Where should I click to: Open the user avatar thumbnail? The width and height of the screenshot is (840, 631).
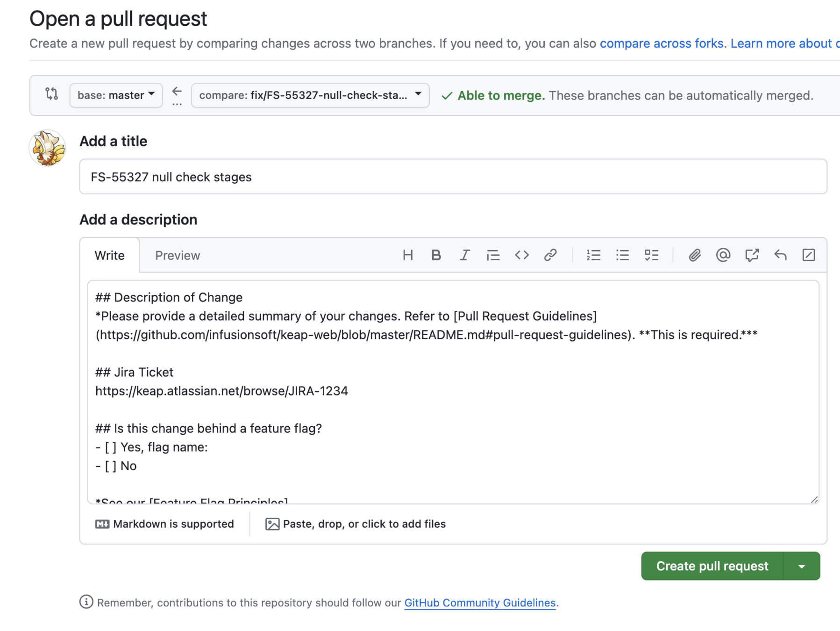pyautogui.click(x=47, y=148)
